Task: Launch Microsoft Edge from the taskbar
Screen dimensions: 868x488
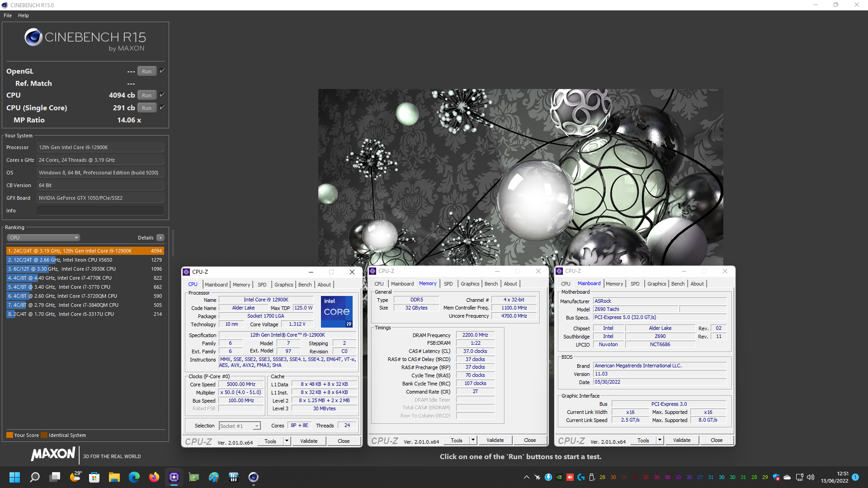Action: (x=134, y=477)
